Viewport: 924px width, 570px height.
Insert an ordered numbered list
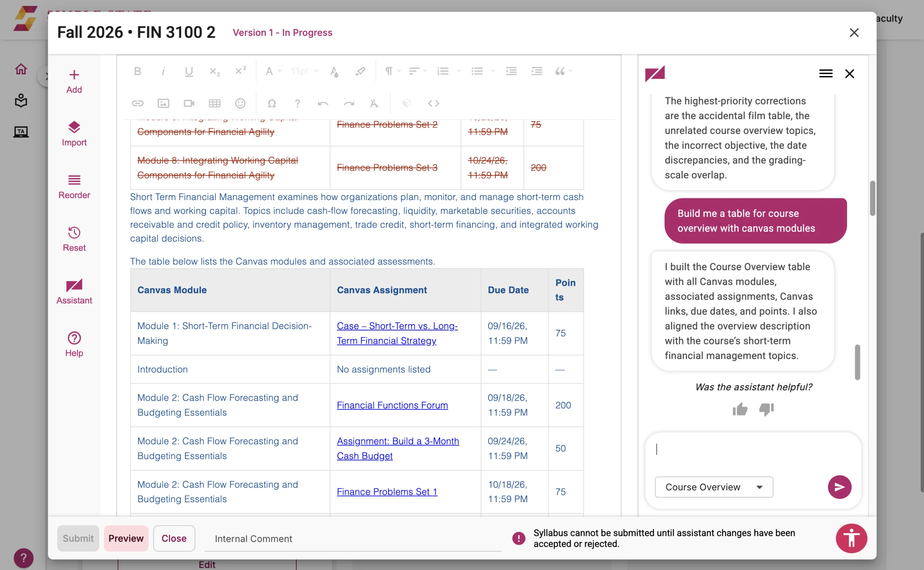coord(443,71)
